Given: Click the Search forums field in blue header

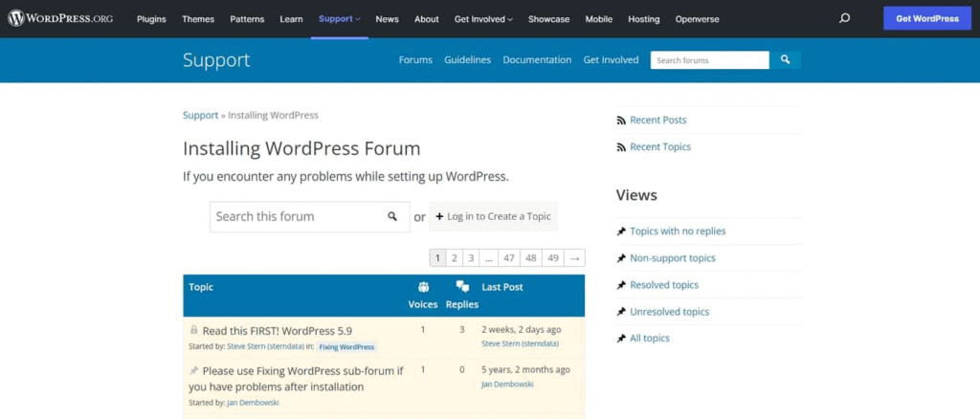Looking at the screenshot, I should click(x=710, y=60).
